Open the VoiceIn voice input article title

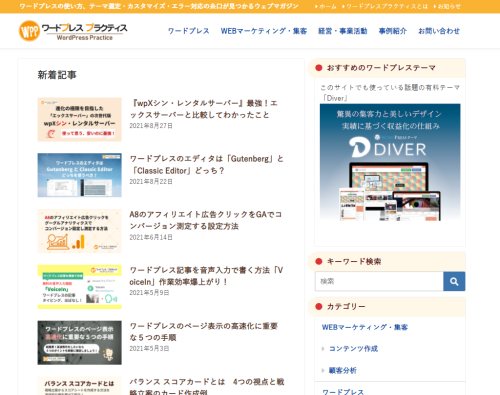(x=206, y=276)
